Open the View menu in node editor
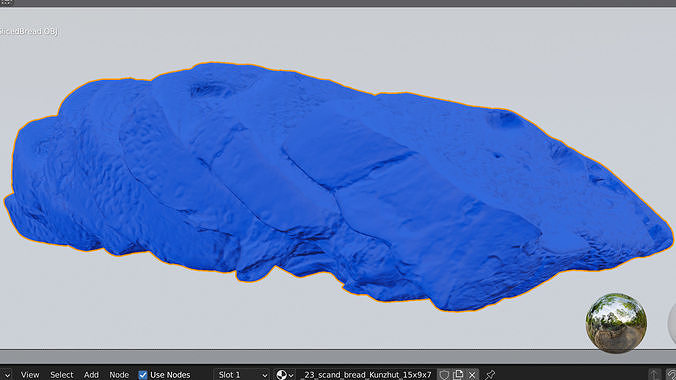This screenshot has height=380, width=676. pyautogui.click(x=30, y=374)
